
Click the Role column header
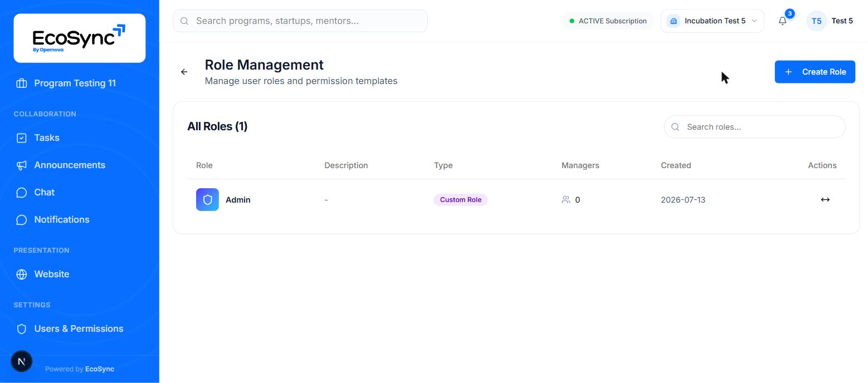tap(204, 165)
